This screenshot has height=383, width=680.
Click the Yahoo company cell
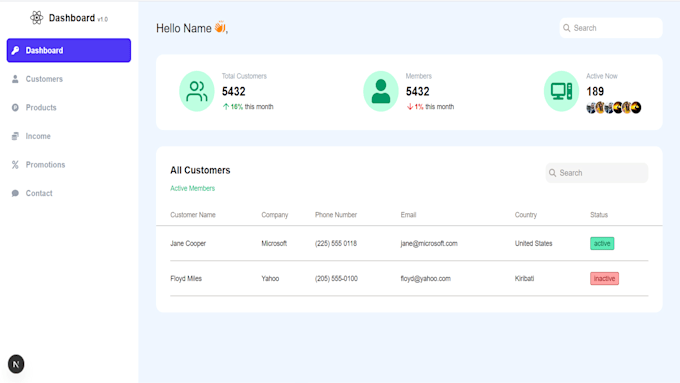coord(270,278)
